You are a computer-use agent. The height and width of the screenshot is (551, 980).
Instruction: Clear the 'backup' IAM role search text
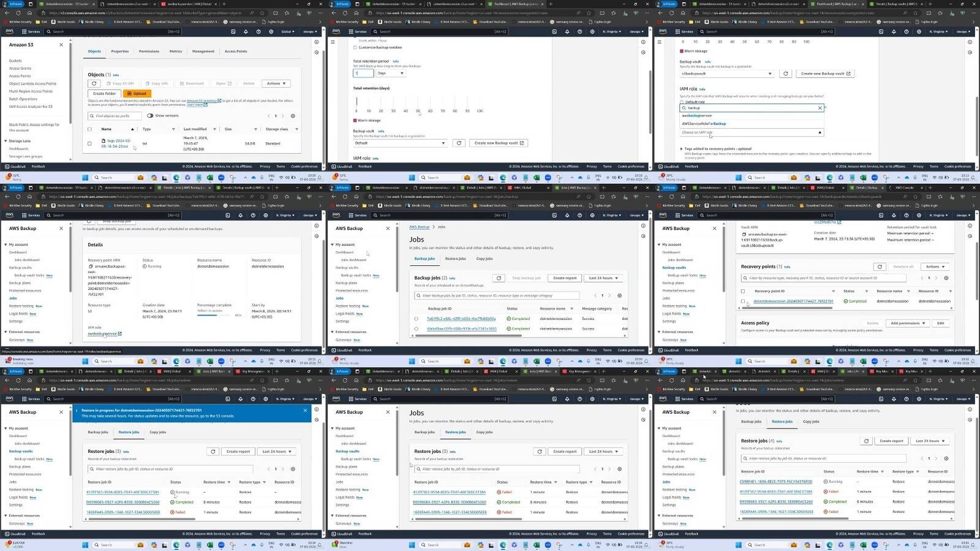(820, 108)
